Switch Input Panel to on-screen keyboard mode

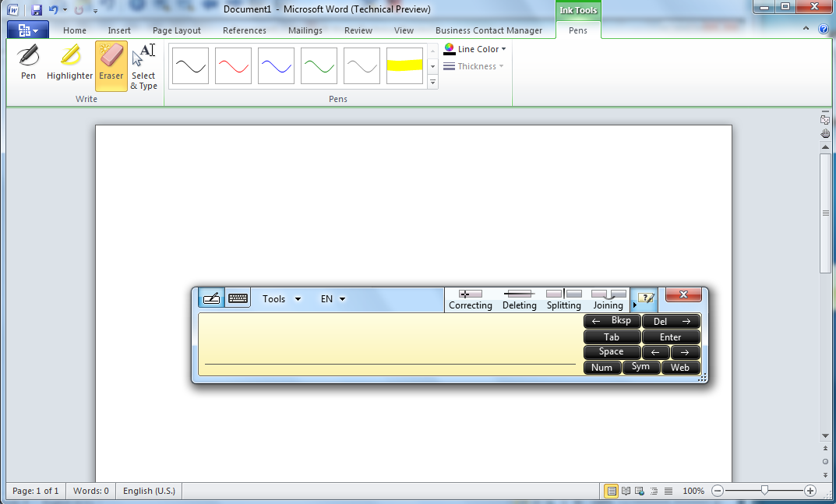tap(237, 298)
